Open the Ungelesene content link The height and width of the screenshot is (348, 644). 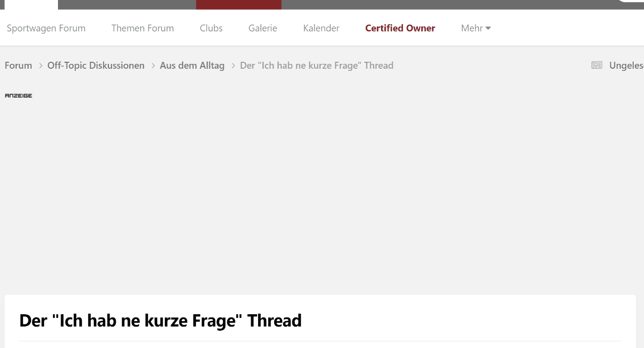click(626, 66)
